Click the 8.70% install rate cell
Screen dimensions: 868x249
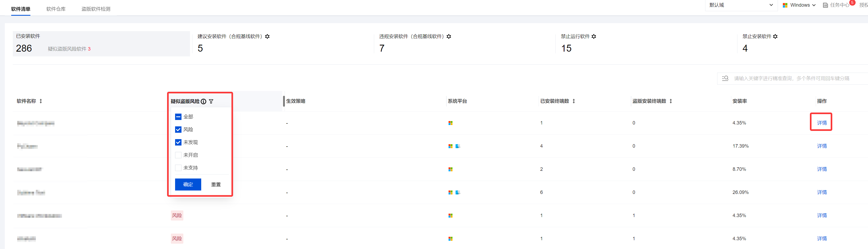(x=739, y=169)
